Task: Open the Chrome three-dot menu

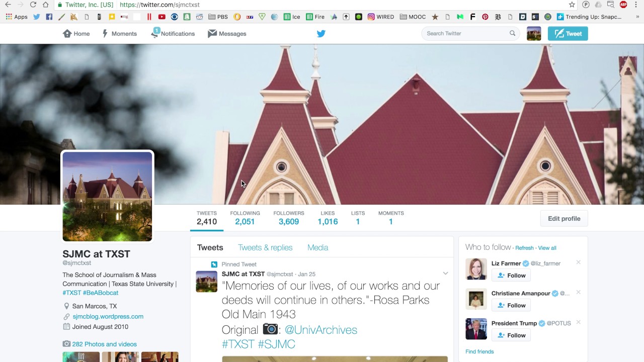Action: [x=636, y=5]
